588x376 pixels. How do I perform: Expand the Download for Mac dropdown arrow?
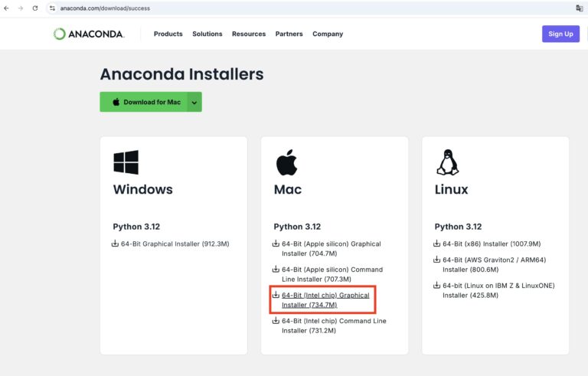point(194,102)
